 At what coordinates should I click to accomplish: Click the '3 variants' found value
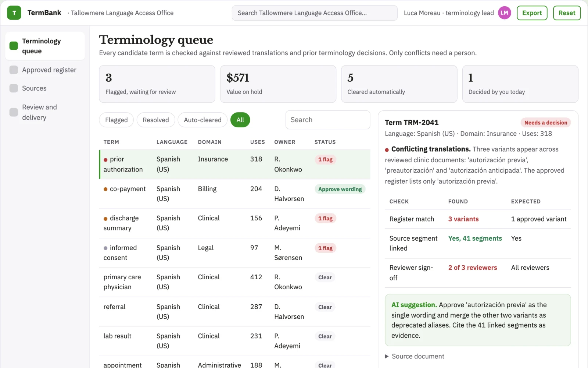coord(463,219)
